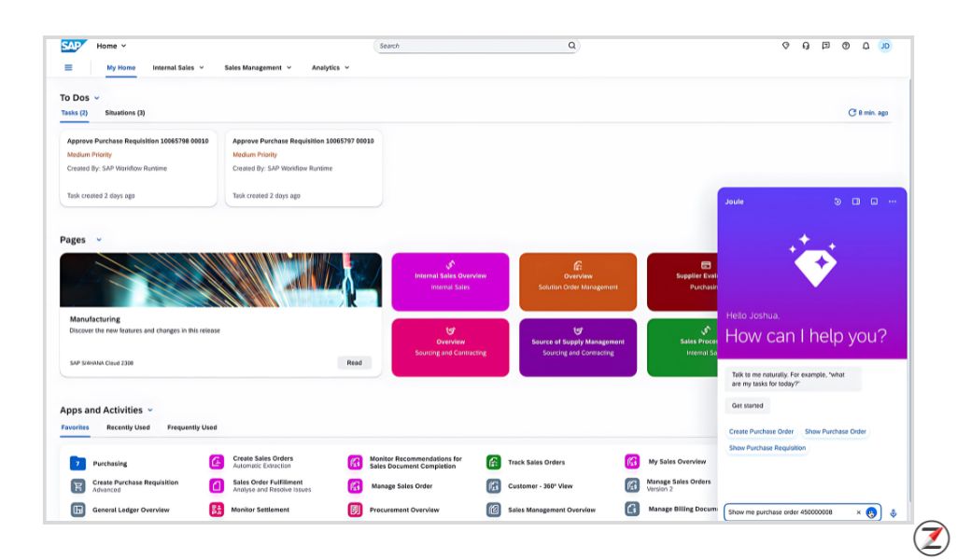Click the top Search field
Screen dimensions: 957x560
(x=476, y=46)
